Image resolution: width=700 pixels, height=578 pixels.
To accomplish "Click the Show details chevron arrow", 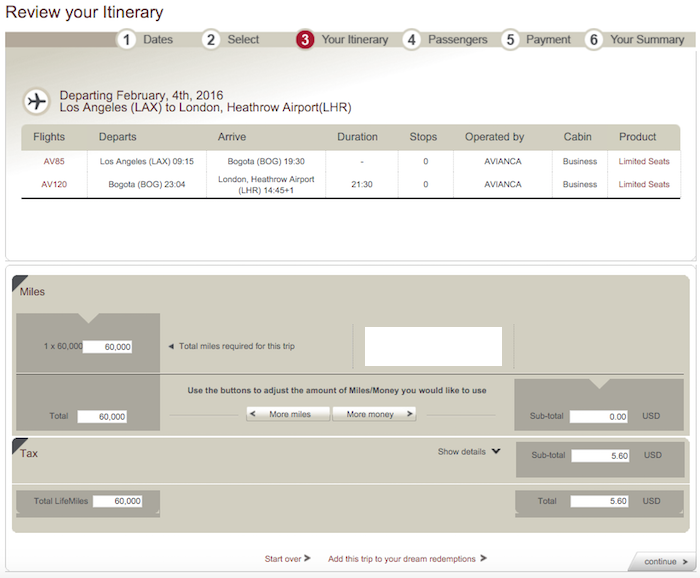I will (496, 451).
